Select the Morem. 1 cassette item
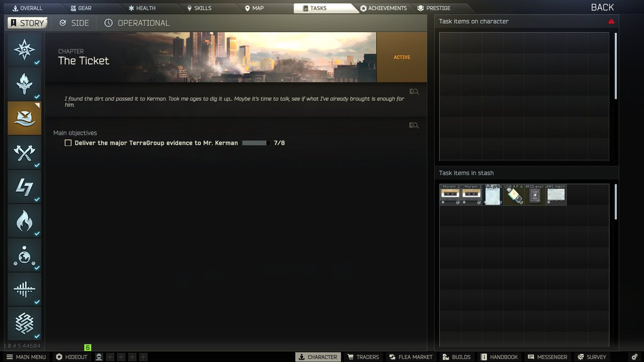644x362 pixels. (472, 195)
